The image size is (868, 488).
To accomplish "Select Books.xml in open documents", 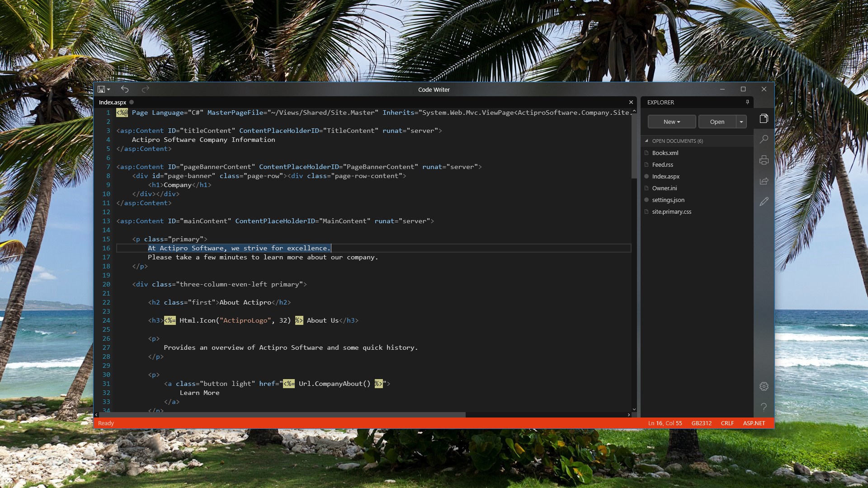I will 665,153.
